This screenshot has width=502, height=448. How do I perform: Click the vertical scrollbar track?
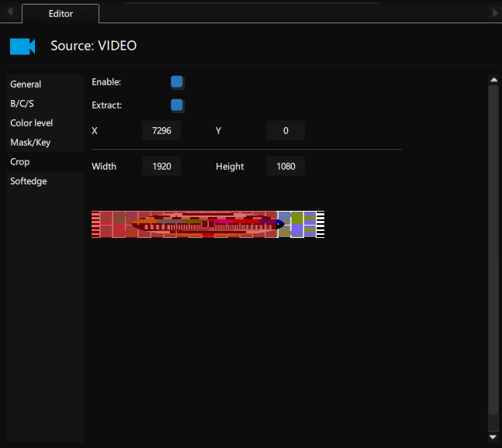pos(493,258)
